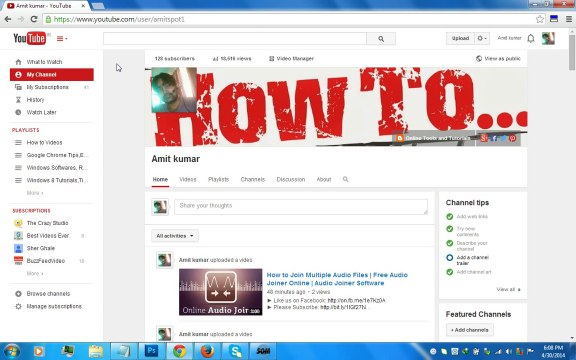Open Online Tools and Tutorials blog link
This screenshot has height=360, width=576.
(x=433, y=138)
